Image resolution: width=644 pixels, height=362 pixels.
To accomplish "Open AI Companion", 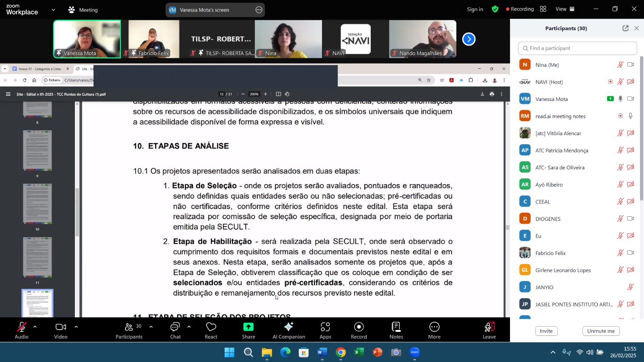I will coord(289,330).
